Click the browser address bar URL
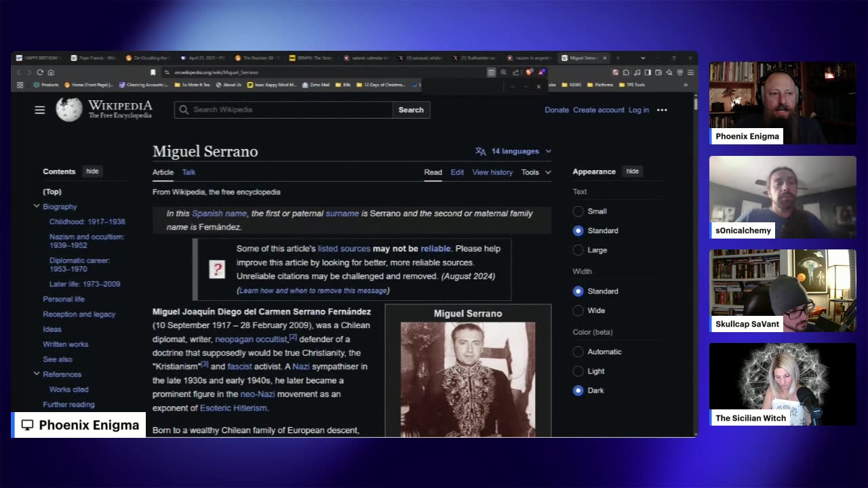 pos(216,73)
